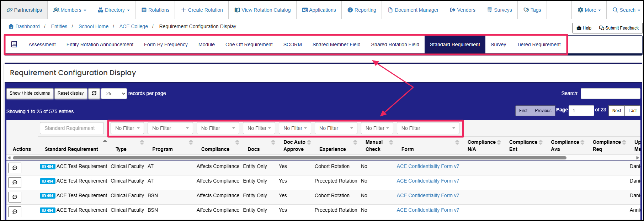Open ACE Confidentiality Form v7 in BSN Cohort Rotation row
The width and height of the screenshot is (644, 221).
(428, 195)
